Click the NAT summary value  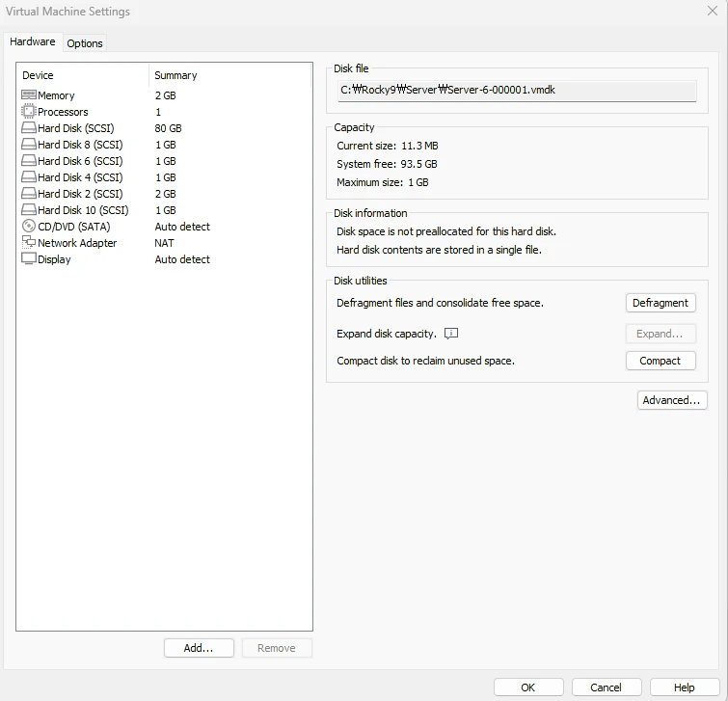click(164, 243)
